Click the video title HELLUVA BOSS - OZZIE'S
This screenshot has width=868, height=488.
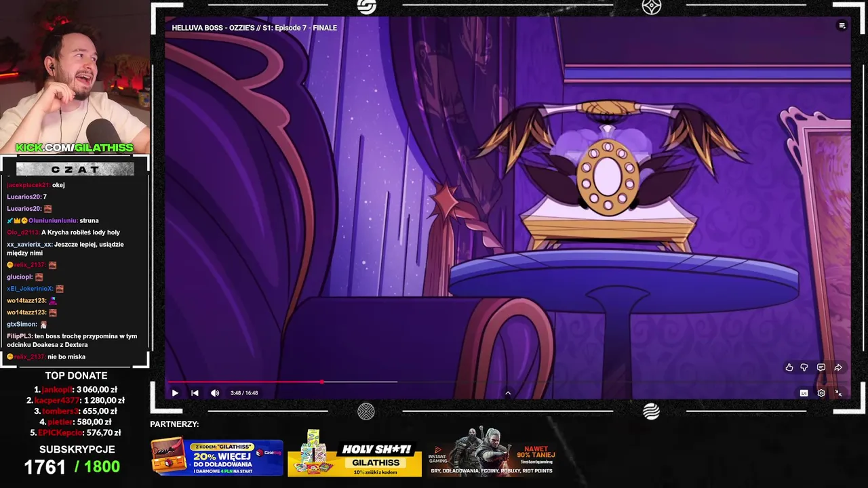tap(254, 28)
